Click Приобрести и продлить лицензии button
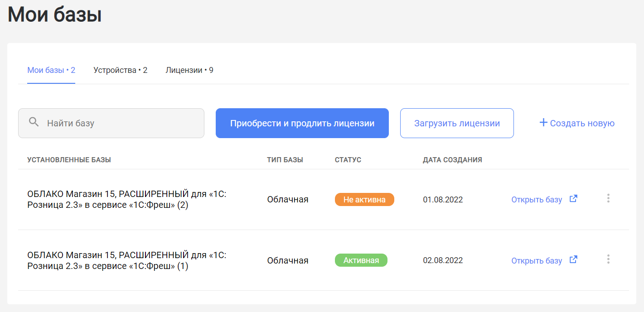This screenshot has width=644, height=312. (302, 123)
